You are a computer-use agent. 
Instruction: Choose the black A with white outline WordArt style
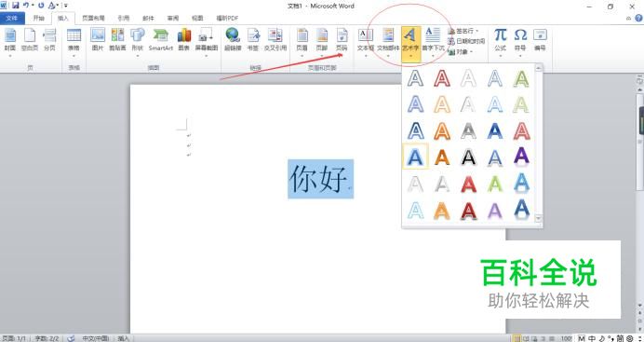pyautogui.click(x=468, y=157)
